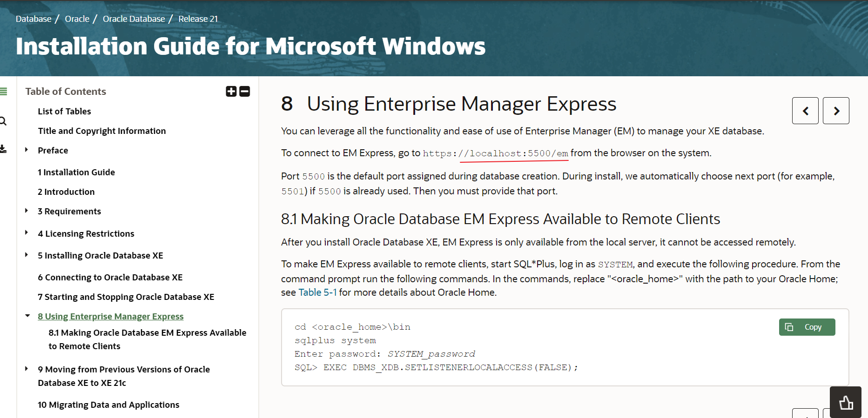This screenshot has width=868, height=418.
Task: Click the sqlplus system code line
Action: pyautogui.click(x=335, y=341)
